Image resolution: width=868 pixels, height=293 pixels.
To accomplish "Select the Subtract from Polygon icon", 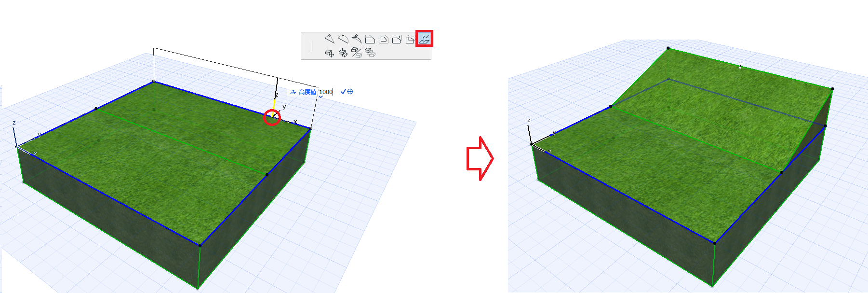I will 411,39.
